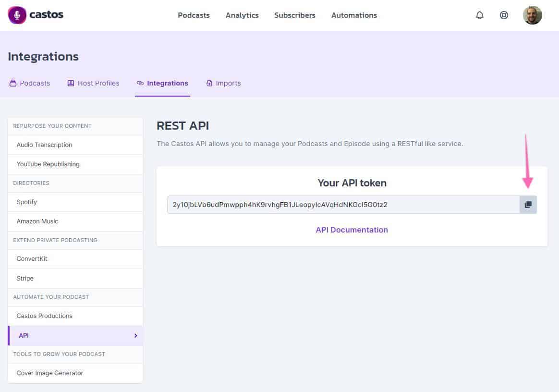
Task: Open YouTube Republishing integration
Action: click(75, 164)
